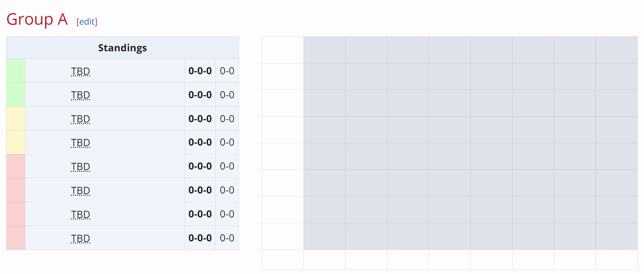Click the bold 0-0-0 record in the first row

point(200,71)
